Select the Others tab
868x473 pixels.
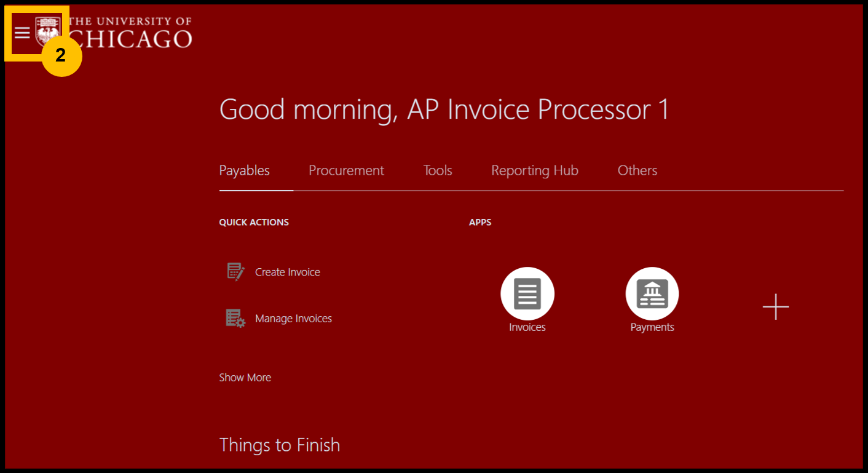[x=637, y=170]
